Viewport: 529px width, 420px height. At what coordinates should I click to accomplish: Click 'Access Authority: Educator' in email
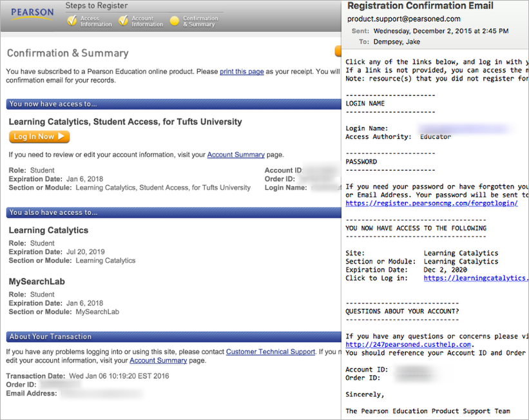398,137
